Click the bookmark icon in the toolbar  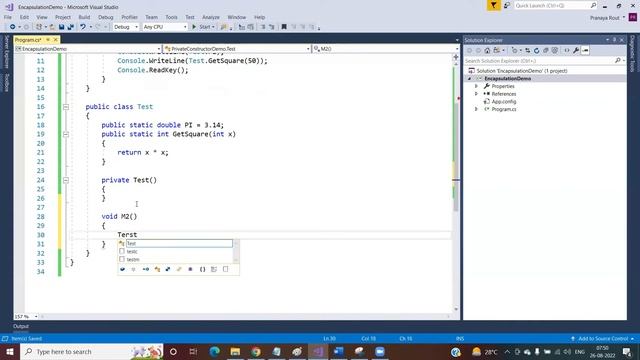click(284, 27)
